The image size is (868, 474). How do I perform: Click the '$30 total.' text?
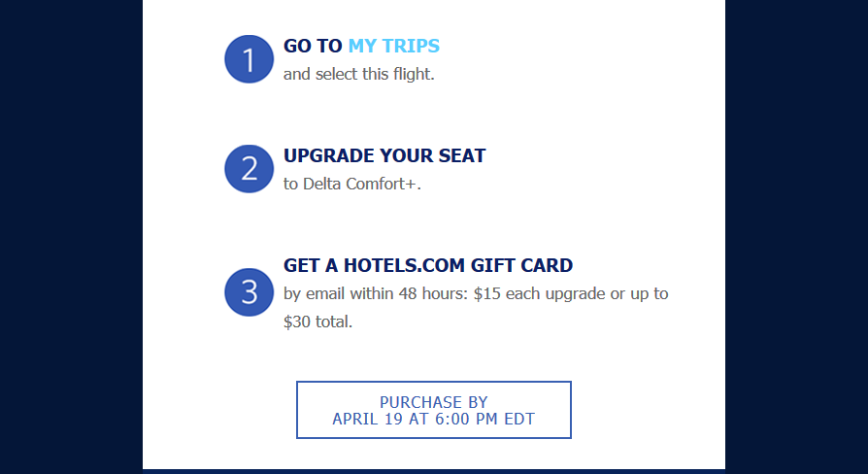(x=317, y=322)
